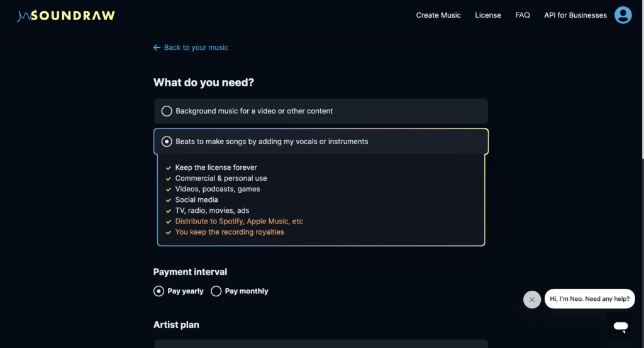Open Create Music page

tap(438, 15)
